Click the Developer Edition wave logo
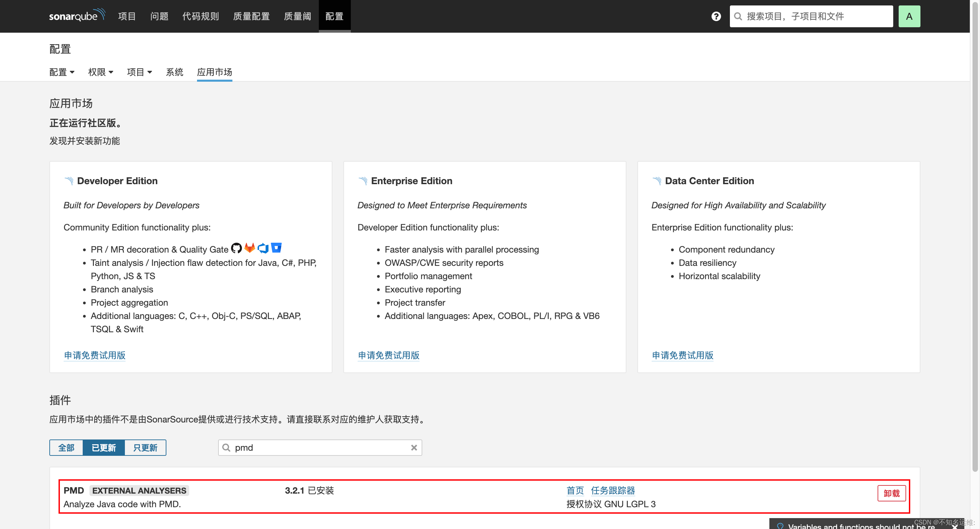Screen dimensions: 980x529 [69, 181]
